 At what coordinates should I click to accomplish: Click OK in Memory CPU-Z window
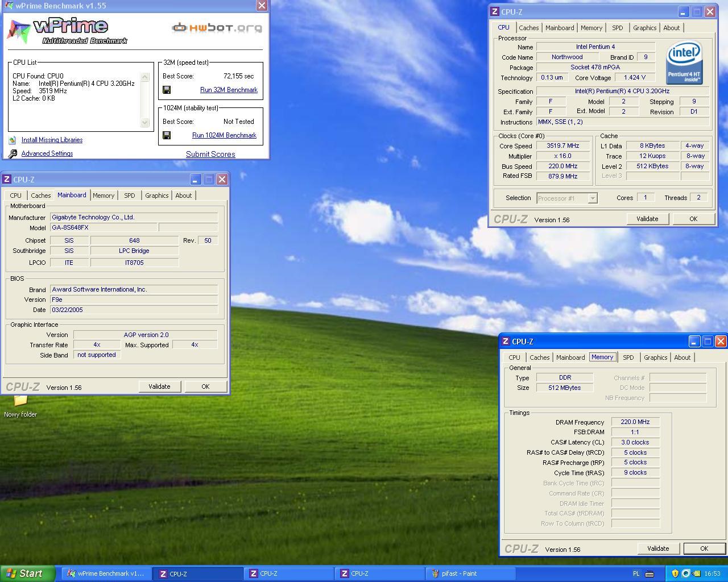(x=704, y=548)
